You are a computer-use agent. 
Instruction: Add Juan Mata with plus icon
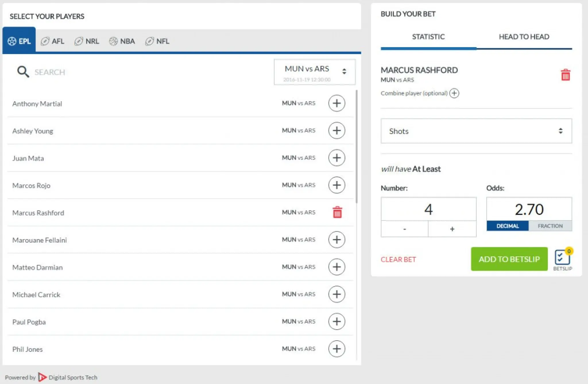click(x=336, y=158)
